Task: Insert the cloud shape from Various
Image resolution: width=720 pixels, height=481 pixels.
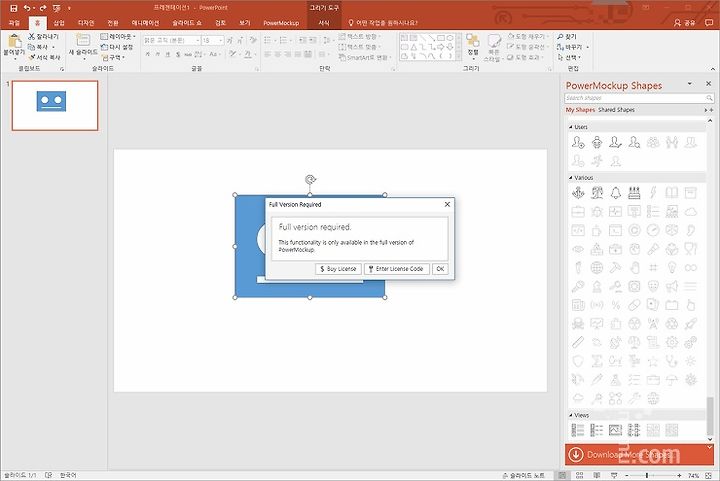Action: [x=691, y=212]
